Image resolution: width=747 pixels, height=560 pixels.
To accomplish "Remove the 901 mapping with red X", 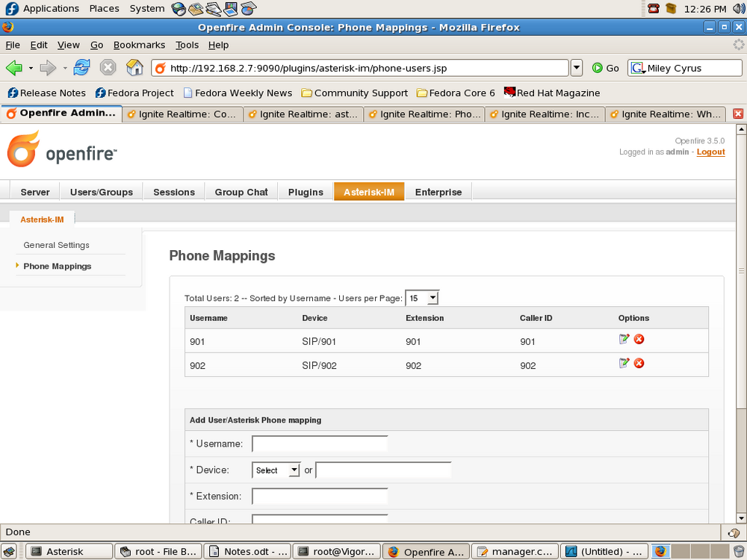I will (x=639, y=339).
